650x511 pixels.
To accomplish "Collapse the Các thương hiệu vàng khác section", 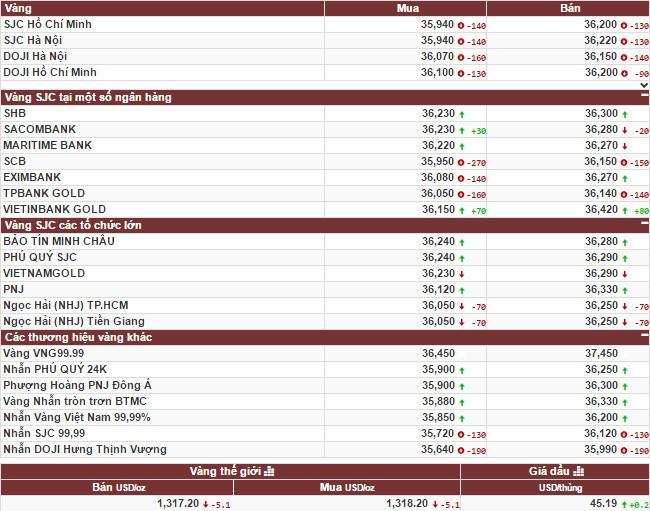I will point(643,337).
